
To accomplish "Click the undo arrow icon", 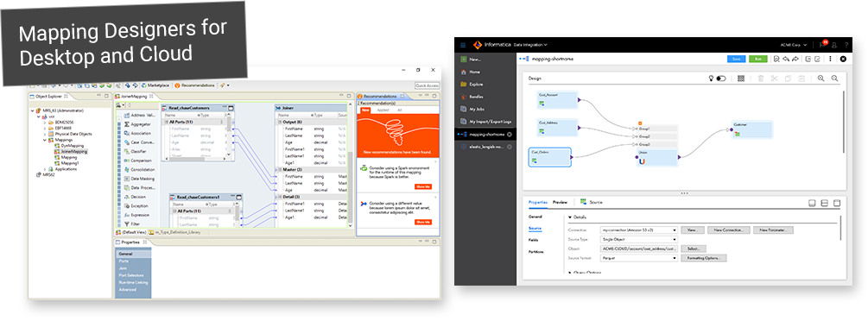I will tap(786, 59).
